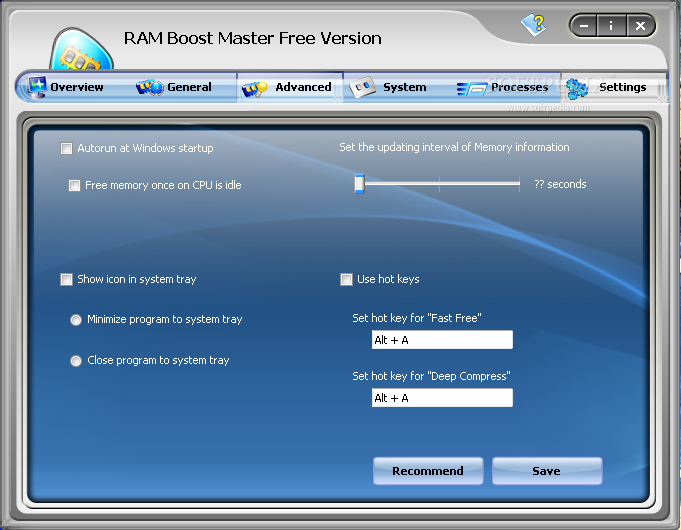This screenshot has width=681, height=530.
Task: Minimize the RAM Boost Master window
Action: [x=584, y=26]
